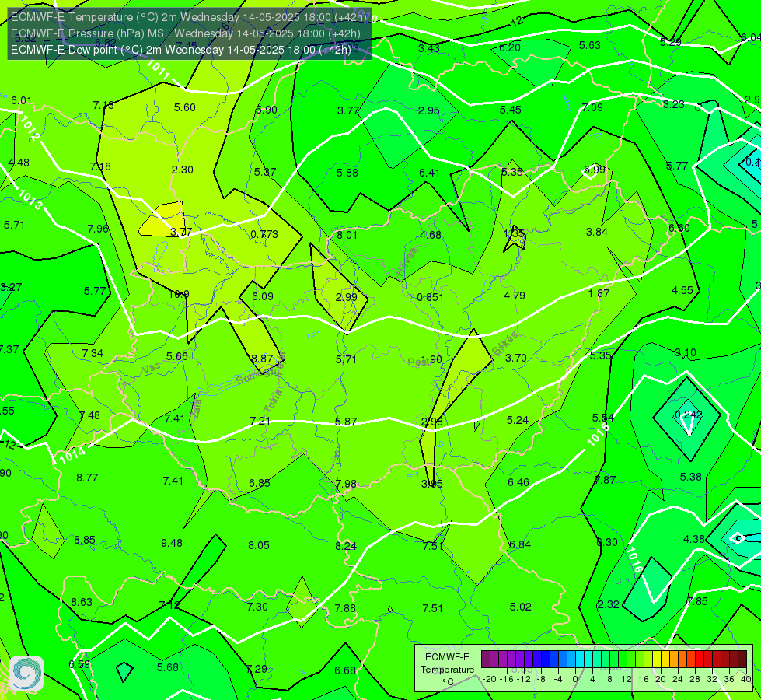Click the dew point value 8.87
This screenshot has width=761, height=700.
coord(262,359)
